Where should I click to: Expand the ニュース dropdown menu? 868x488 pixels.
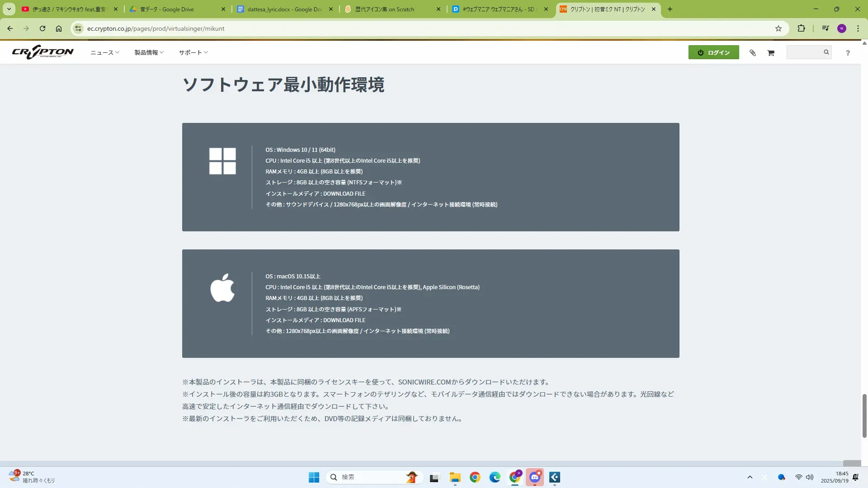(x=105, y=52)
